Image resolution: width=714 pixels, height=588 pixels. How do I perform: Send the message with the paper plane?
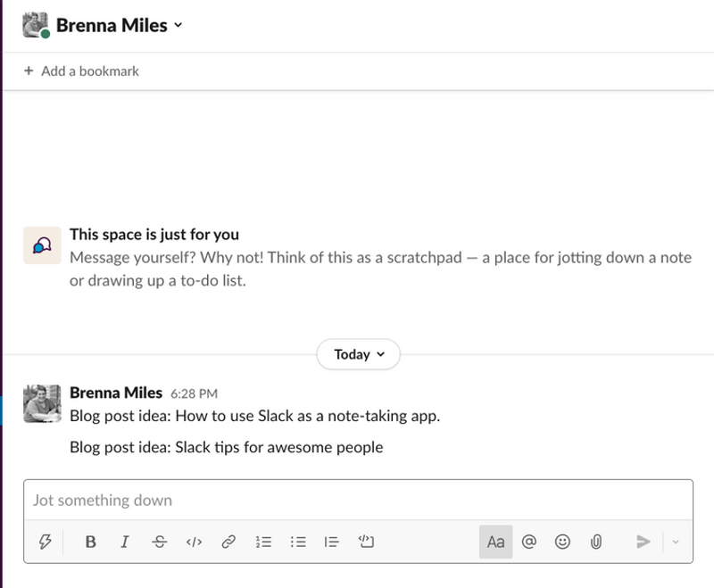pos(643,542)
